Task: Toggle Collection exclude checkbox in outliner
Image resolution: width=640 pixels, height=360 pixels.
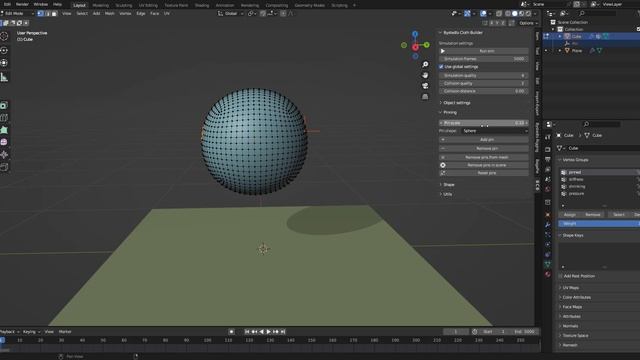Action: [638, 29]
